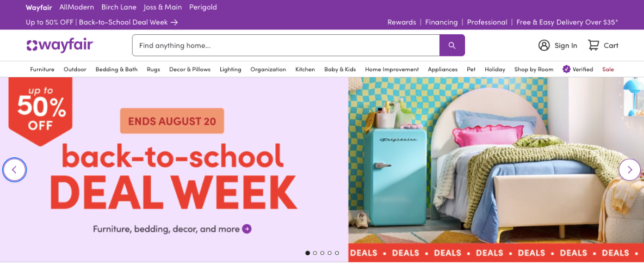644x264 pixels.
Task: Select the third carousel dot
Action: coord(323,253)
